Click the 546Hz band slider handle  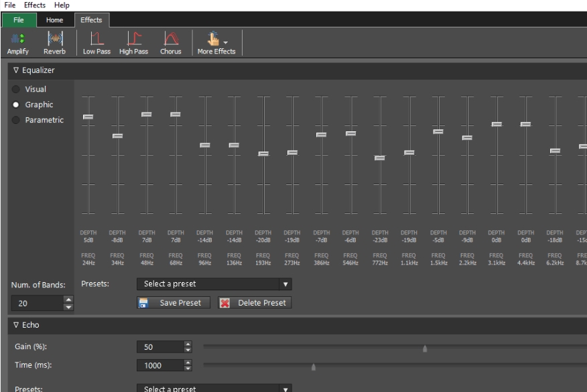pyautogui.click(x=350, y=133)
